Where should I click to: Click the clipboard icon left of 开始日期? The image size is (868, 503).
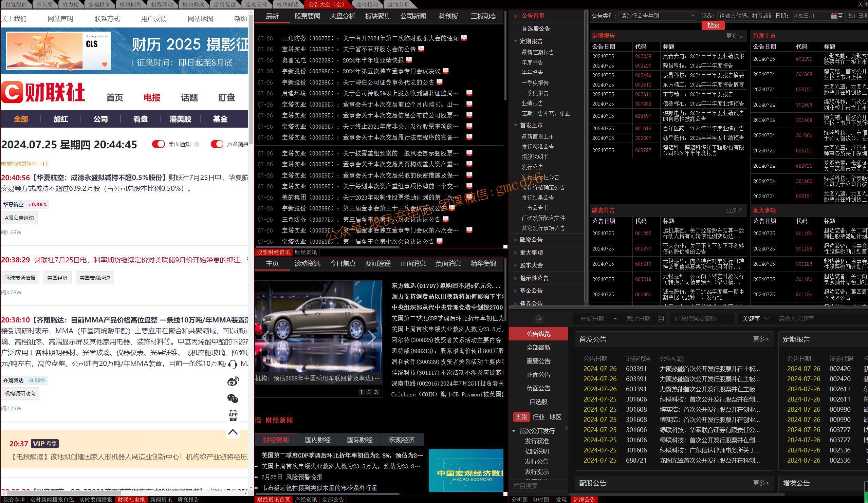coord(538,318)
